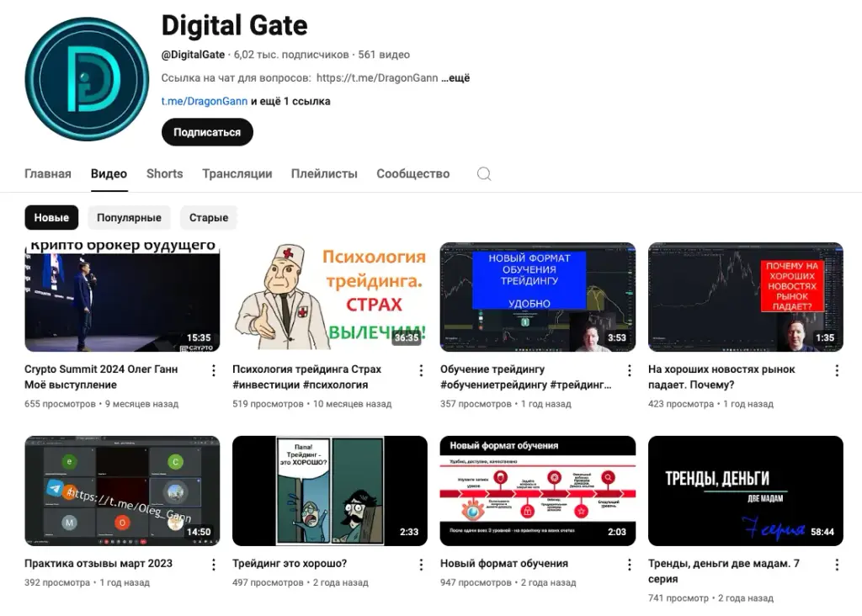862x616 pixels.
Task: Open the t.me/DragonGann link
Action: pyautogui.click(x=204, y=101)
